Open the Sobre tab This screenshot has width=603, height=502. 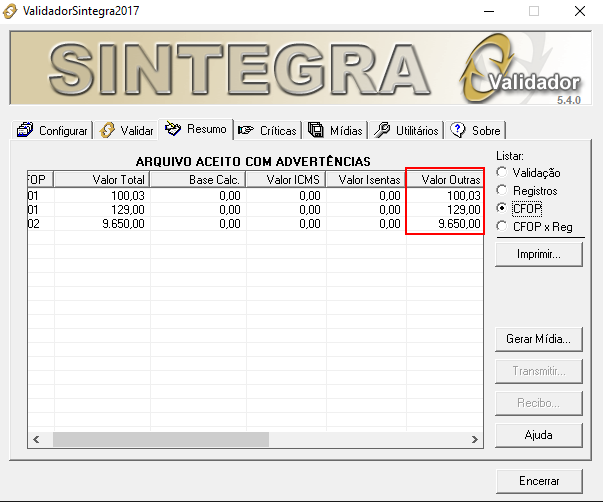pyautogui.click(x=476, y=131)
